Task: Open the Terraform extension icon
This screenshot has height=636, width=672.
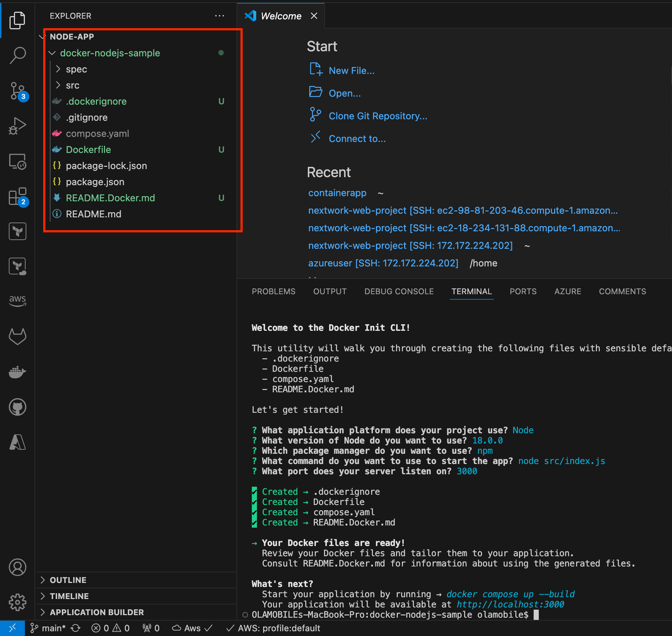Action: point(17,231)
